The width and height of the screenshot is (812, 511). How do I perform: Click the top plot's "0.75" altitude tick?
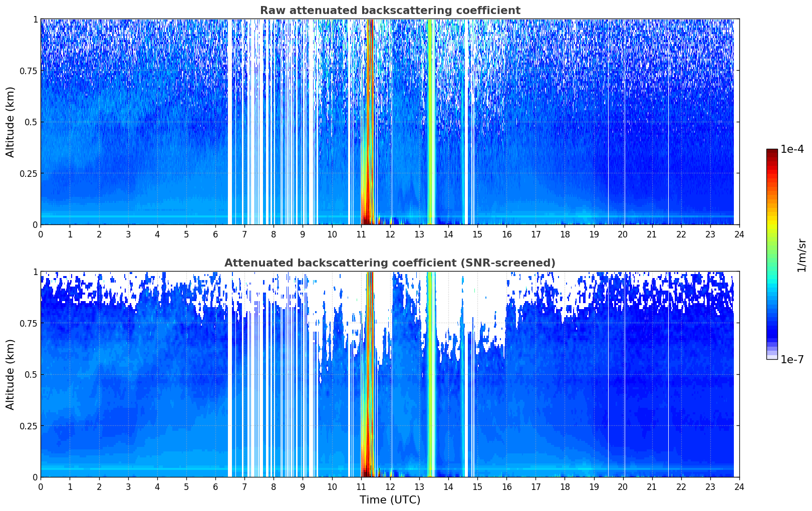29,71
